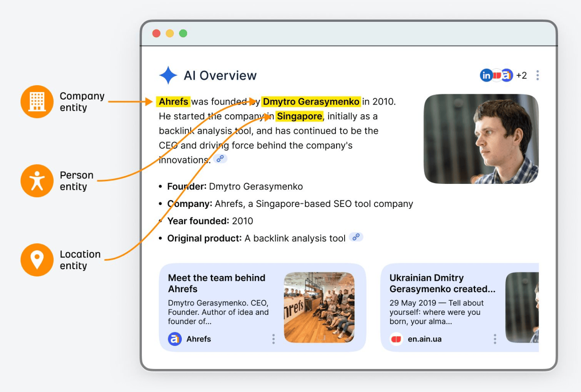Click the green maximize window button
Screen dimensions: 581x392
tap(183, 34)
